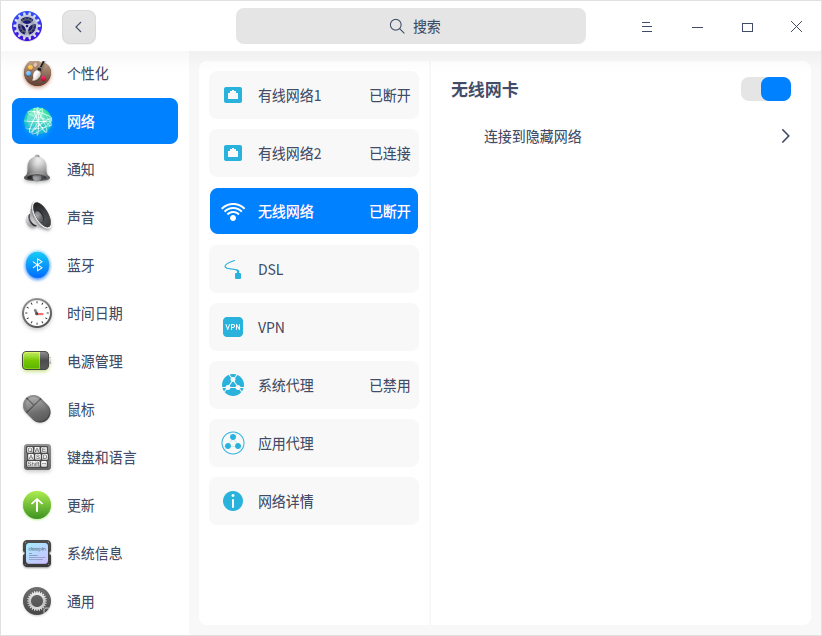The width and height of the screenshot is (822, 636).
Task: Minimize the Control Center window
Action: point(697,27)
